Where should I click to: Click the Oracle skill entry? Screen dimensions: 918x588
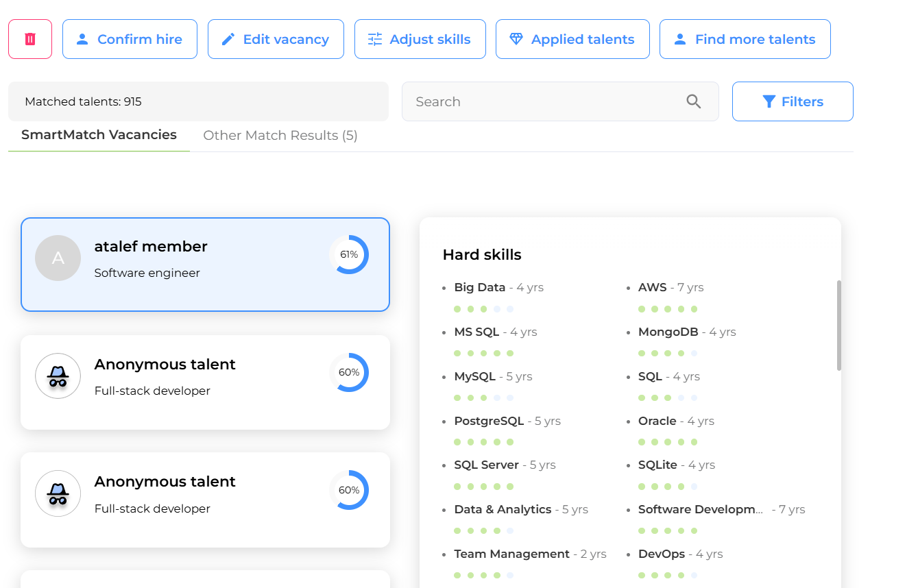pyautogui.click(x=676, y=421)
